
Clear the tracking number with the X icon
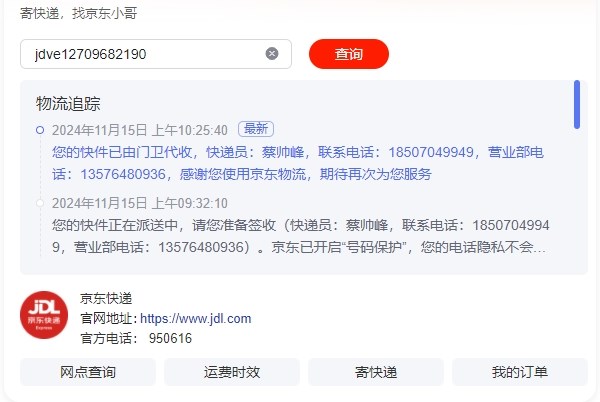pyautogui.click(x=272, y=54)
